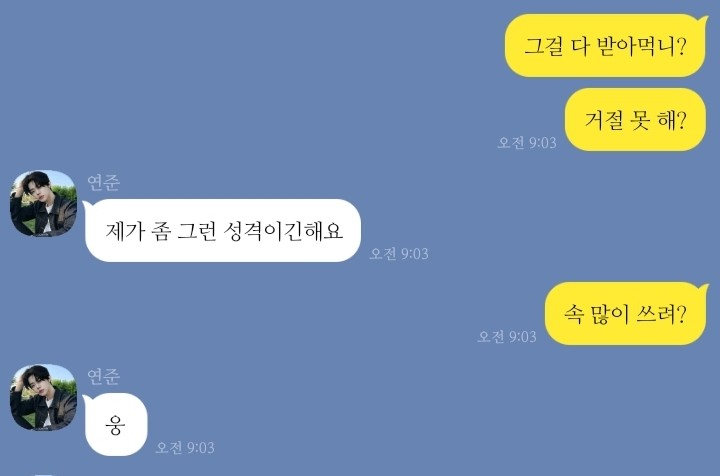Open 연준's profile photo beside "제가 좀" message
The image size is (720, 476).
pos(44,203)
